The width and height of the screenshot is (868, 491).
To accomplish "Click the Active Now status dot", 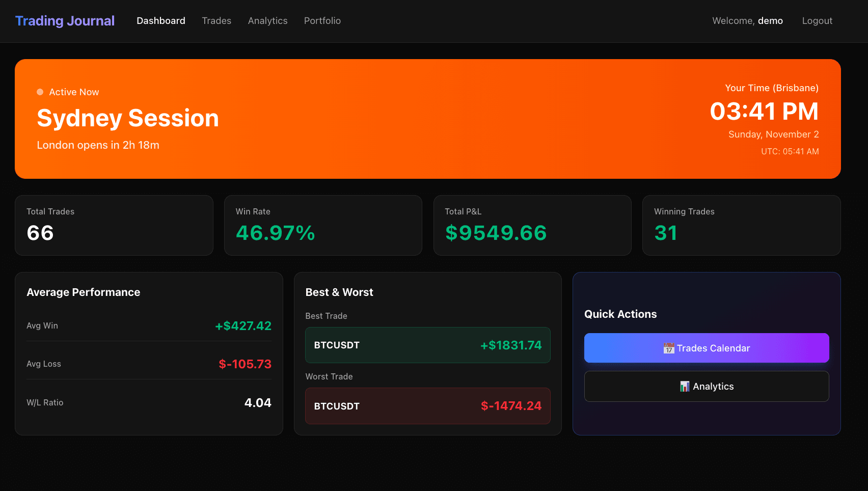I will click(40, 92).
